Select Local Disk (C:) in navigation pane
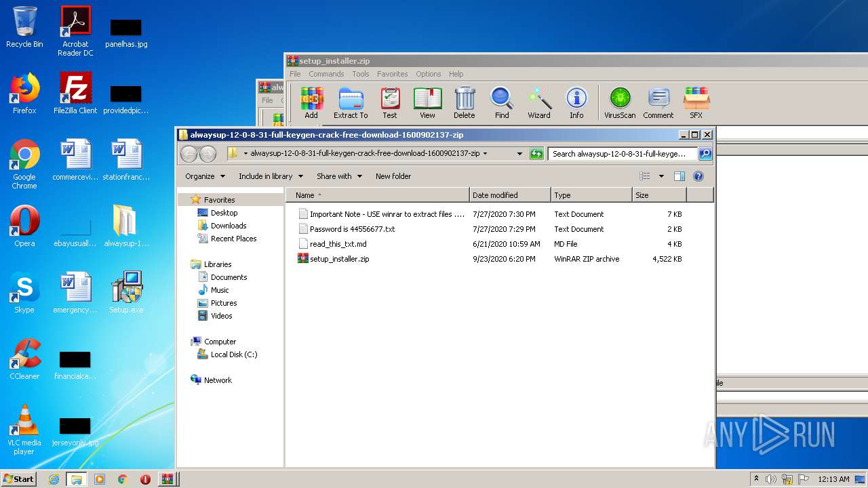The image size is (868, 488). (233, 354)
